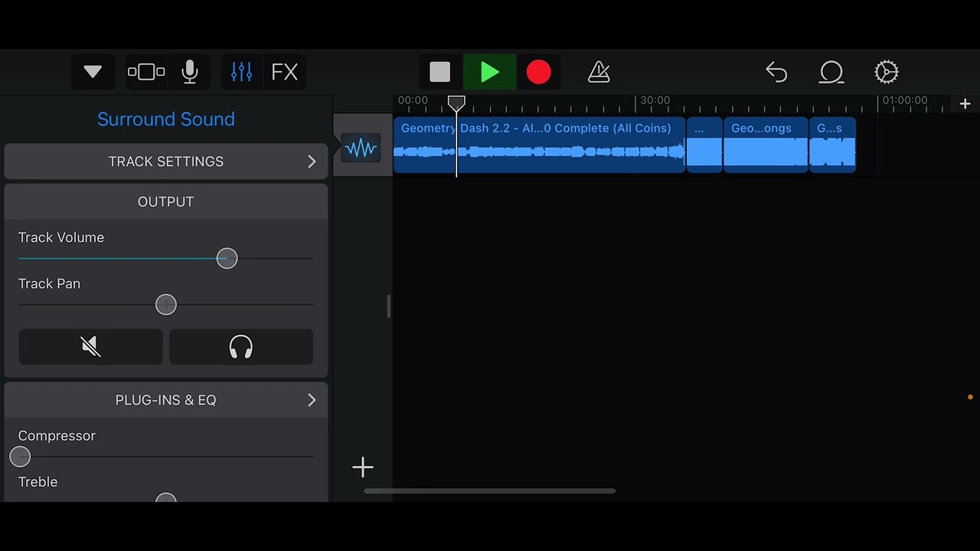The width and height of the screenshot is (980, 551).
Task: Select the G...s audio region
Action: pos(832,145)
